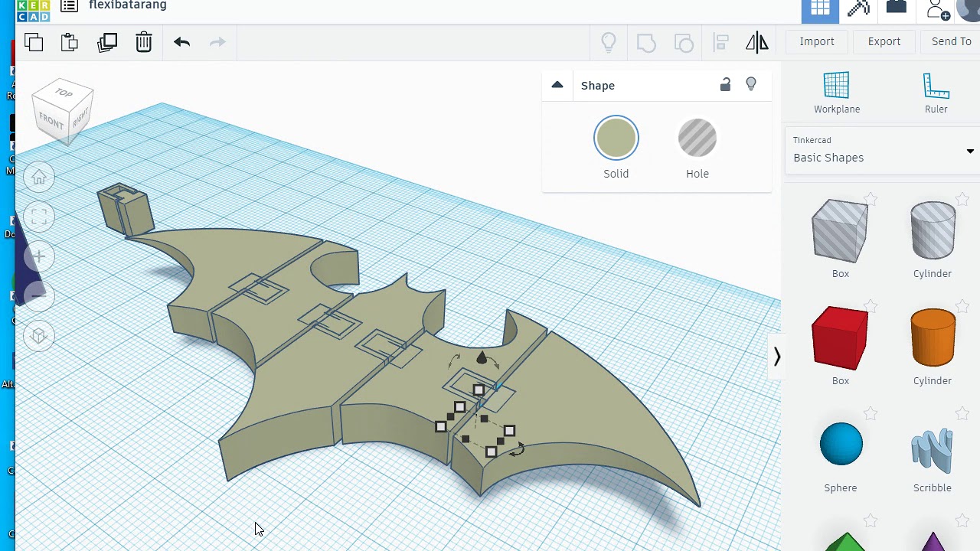Open the bricks mode icon
This screenshot has width=980, height=551.
tap(897, 8)
